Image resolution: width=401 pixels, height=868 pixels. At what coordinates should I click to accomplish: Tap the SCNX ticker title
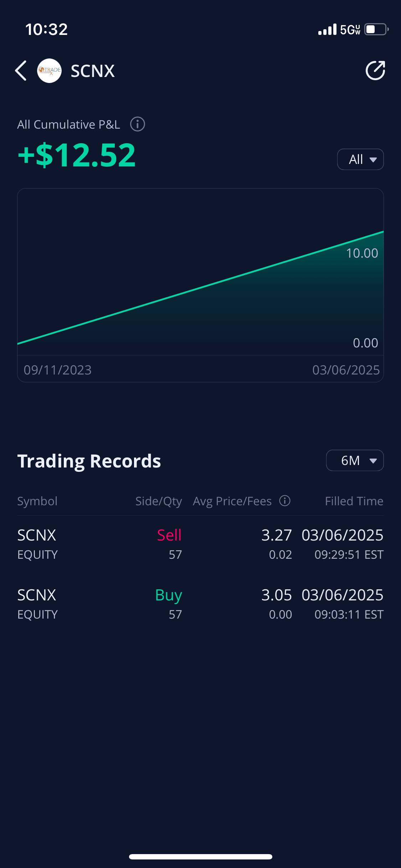click(x=93, y=71)
